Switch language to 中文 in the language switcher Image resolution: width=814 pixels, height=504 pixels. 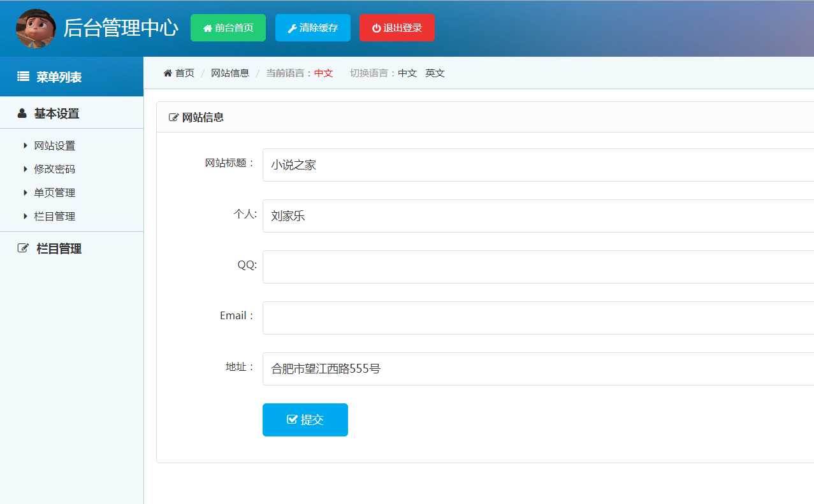click(x=407, y=73)
